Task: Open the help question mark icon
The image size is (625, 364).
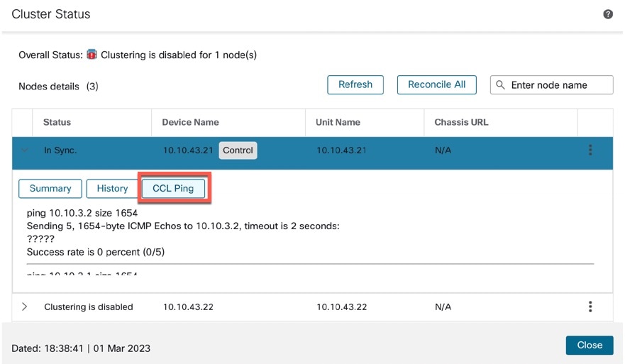Action: (x=607, y=14)
